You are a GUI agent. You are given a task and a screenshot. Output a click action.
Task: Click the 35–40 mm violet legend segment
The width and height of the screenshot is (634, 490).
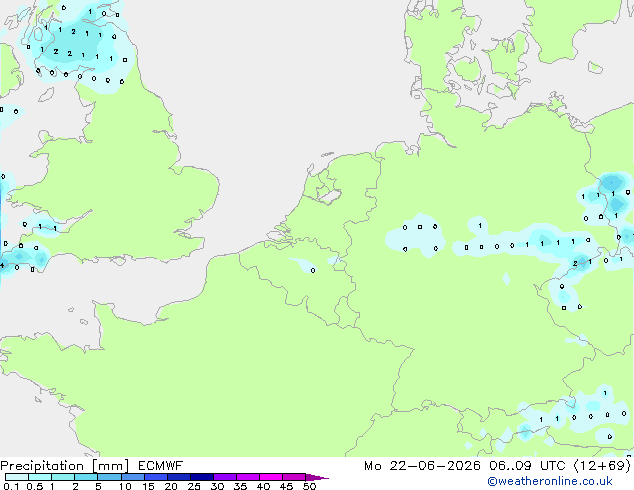(x=248, y=477)
